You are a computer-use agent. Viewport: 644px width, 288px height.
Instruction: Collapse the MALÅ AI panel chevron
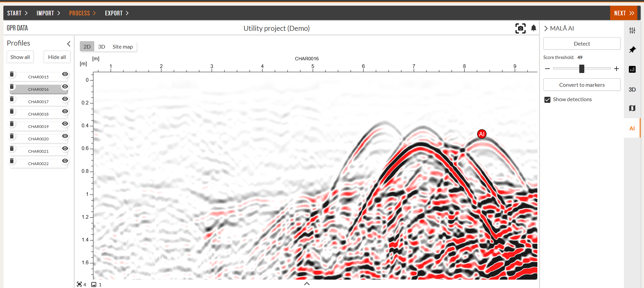click(x=546, y=28)
